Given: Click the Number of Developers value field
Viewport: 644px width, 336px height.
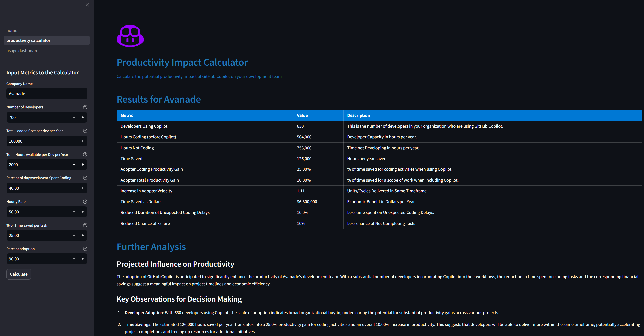Looking at the screenshot, I should point(38,117).
